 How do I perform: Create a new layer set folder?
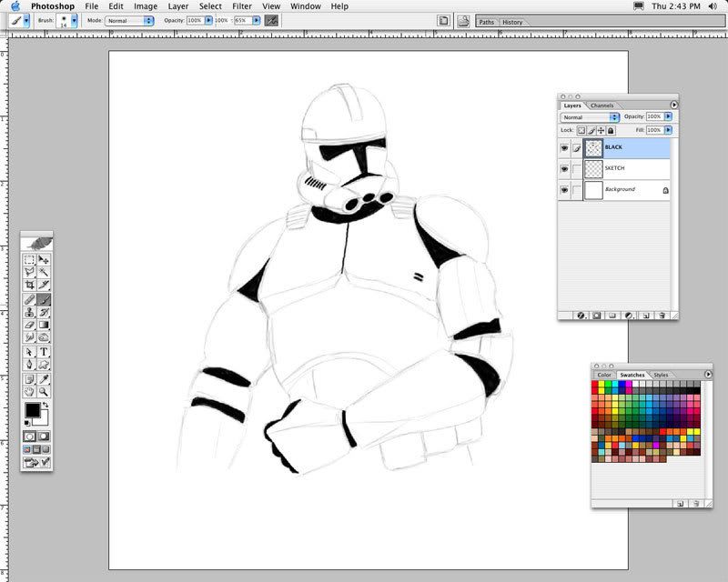point(612,316)
